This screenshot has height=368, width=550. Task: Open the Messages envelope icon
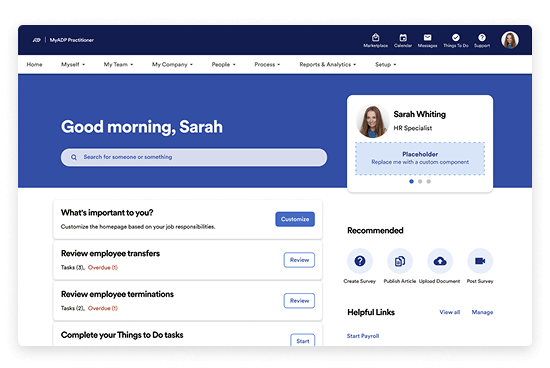coord(427,37)
